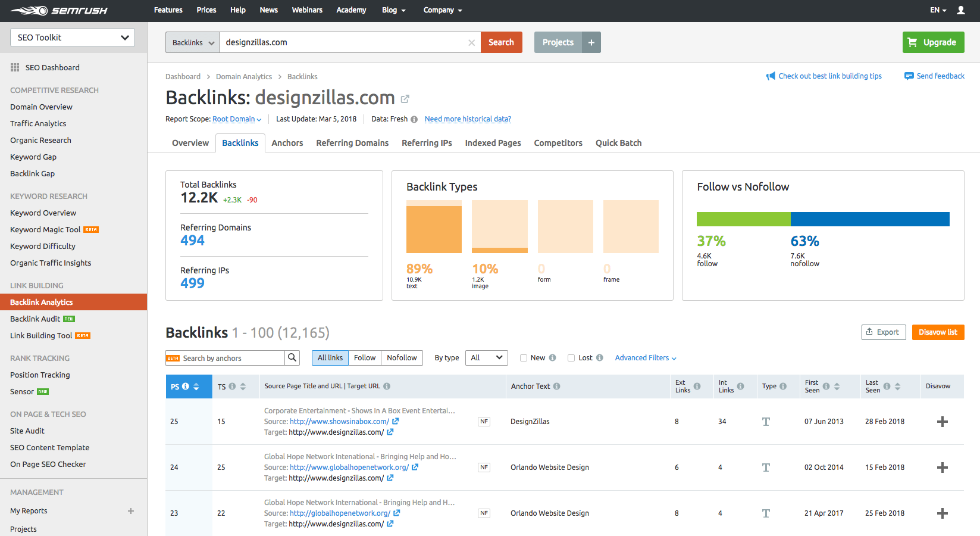Screen dimensions: 980x536
Task: Click blue nofollow segment of bar
Action: [870, 219]
